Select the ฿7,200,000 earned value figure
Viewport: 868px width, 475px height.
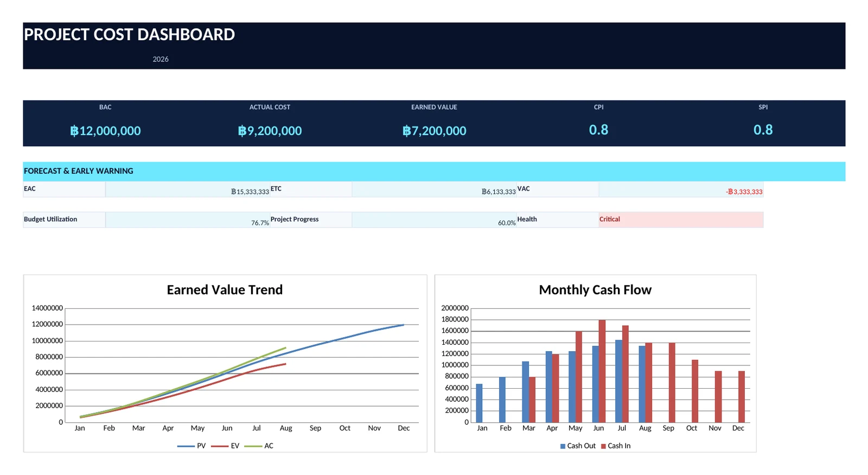(434, 131)
